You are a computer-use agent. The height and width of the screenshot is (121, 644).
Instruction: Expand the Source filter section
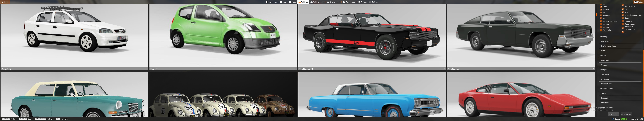(x=620, y=65)
